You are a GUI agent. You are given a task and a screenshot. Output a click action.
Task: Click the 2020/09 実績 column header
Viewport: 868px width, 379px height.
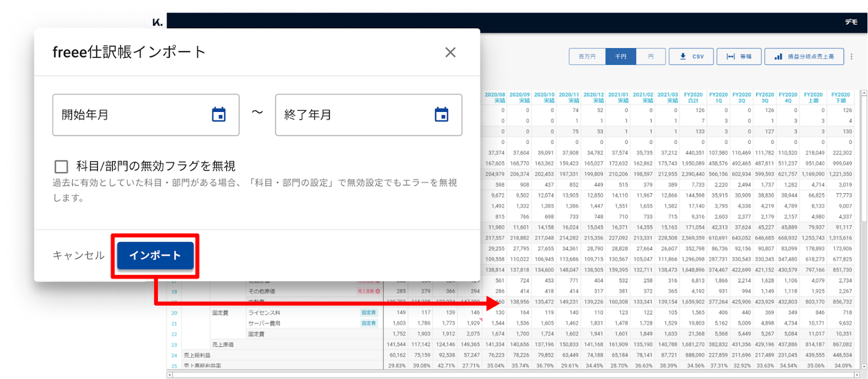(519, 98)
